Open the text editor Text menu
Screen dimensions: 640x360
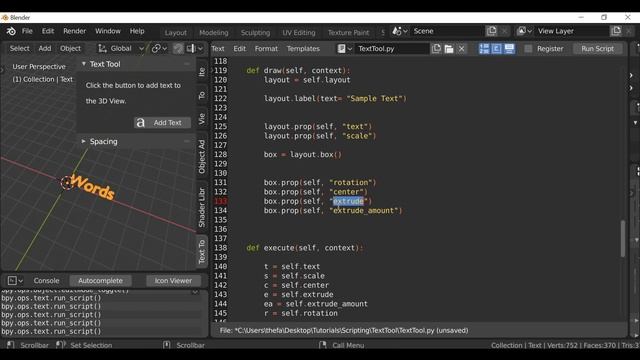click(x=218, y=49)
